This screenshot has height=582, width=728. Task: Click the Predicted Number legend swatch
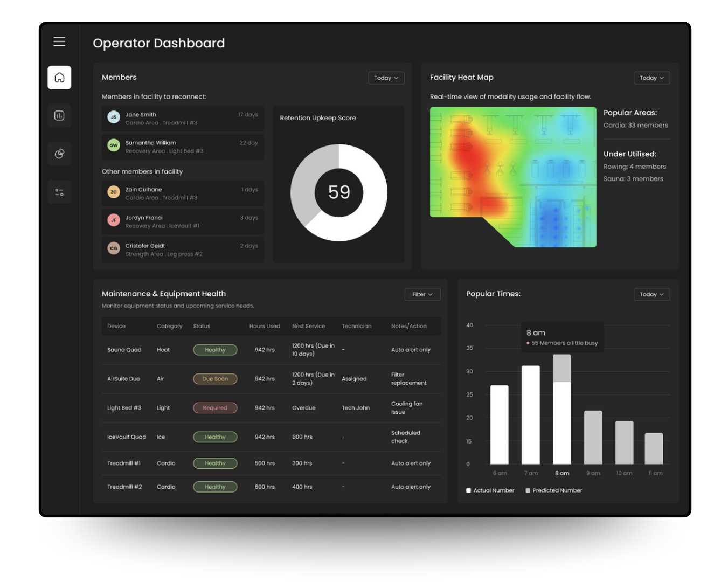(x=528, y=490)
